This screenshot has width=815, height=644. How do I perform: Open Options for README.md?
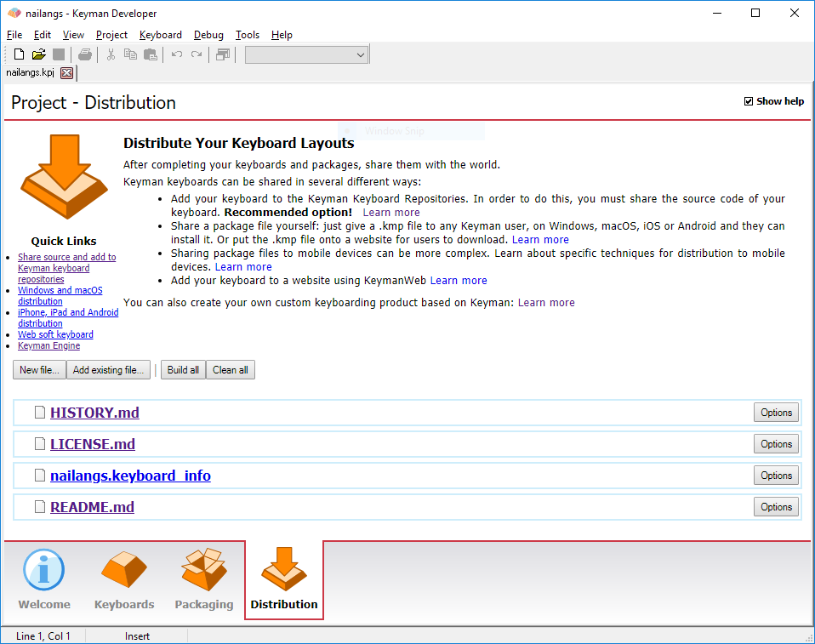tap(776, 507)
